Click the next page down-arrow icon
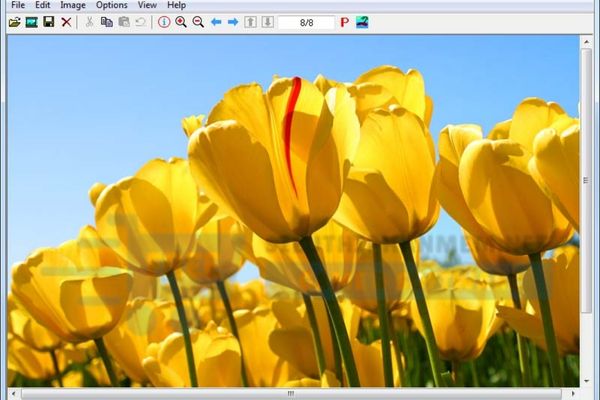The image size is (600, 400). [x=267, y=22]
